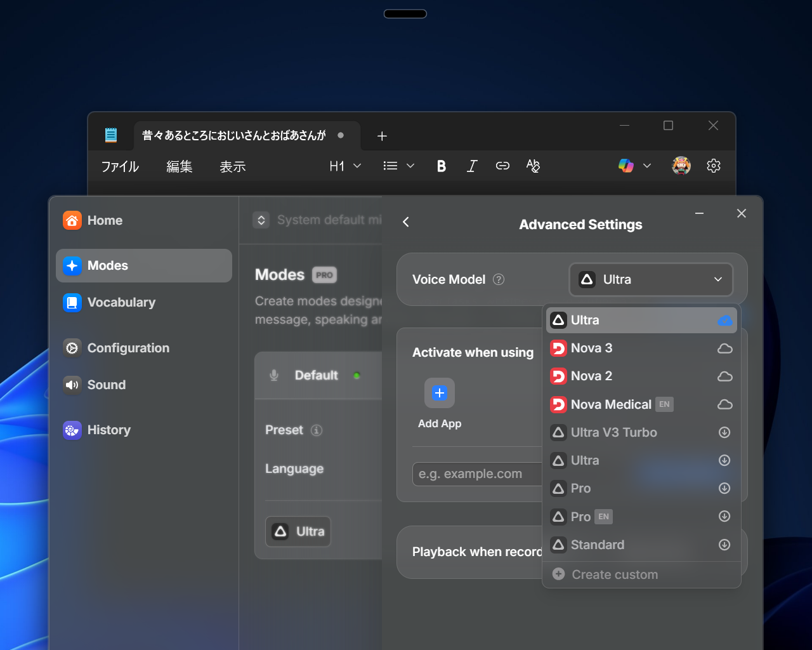The height and width of the screenshot is (650, 812).
Task: Click the Add App plus button
Action: point(440,393)
